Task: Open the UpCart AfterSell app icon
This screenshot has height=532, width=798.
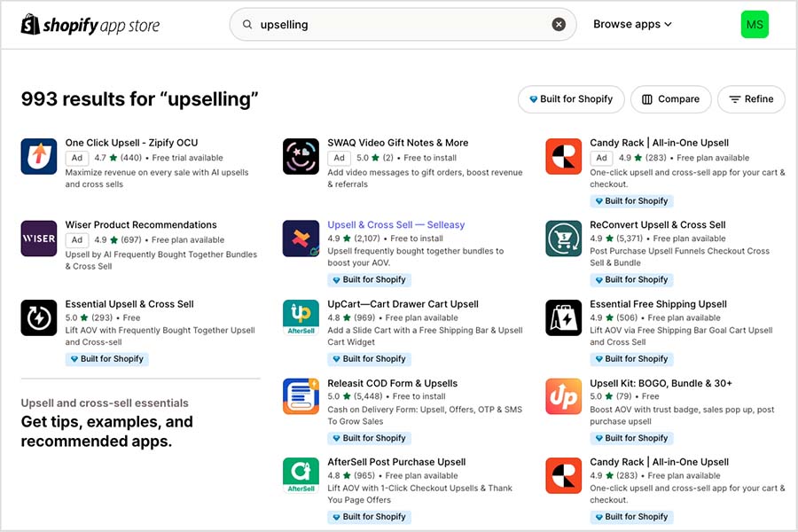Action: 301,317
